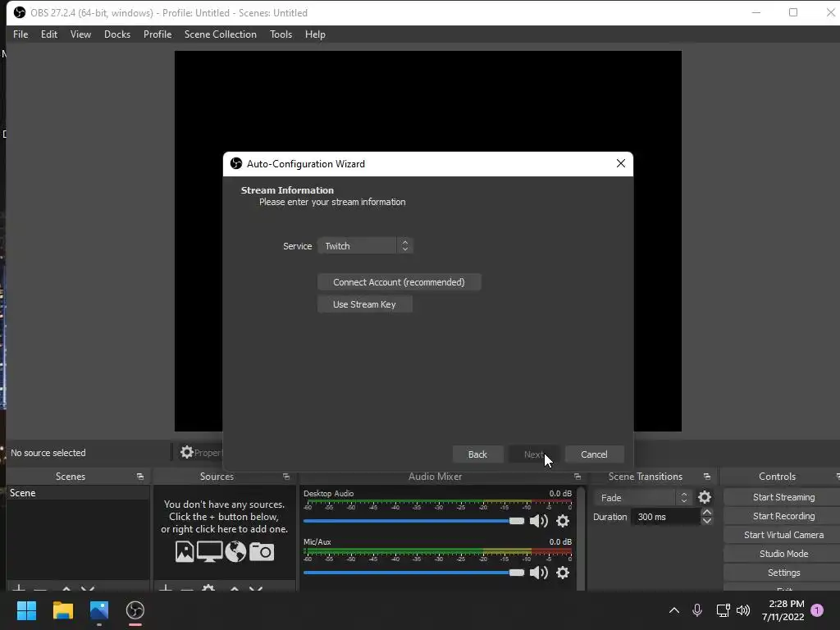Open Desktop Audio settings gear
This screenshot has width=840, height=630.
click(563, 521)
